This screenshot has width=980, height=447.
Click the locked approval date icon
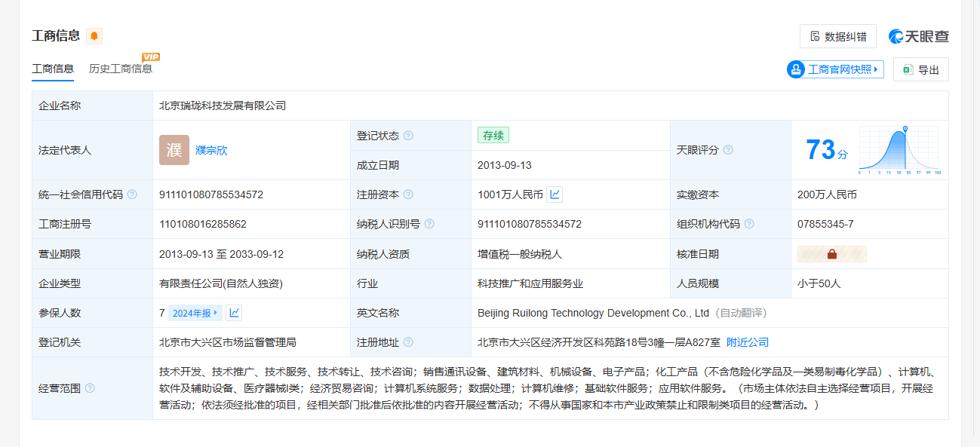tap(832, 254)
